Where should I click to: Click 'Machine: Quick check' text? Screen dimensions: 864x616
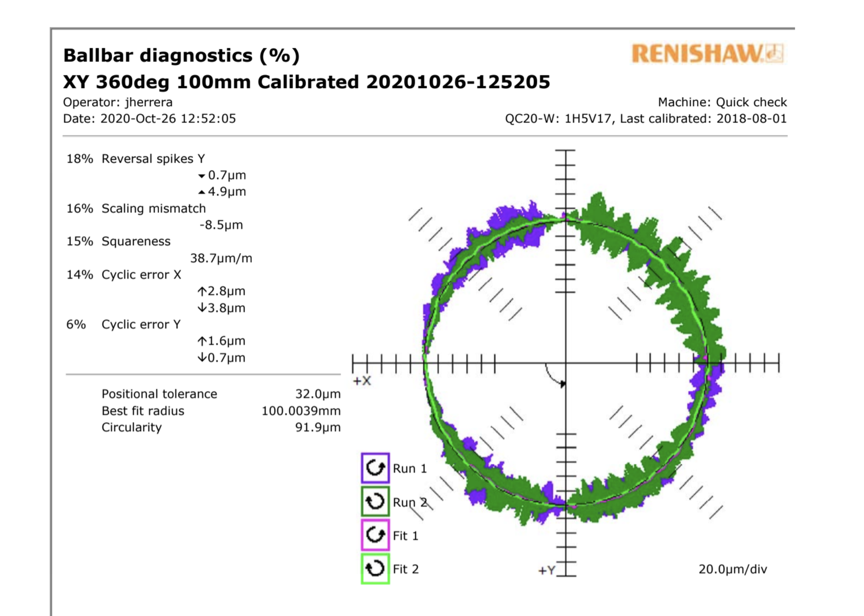[x=722, y=103]
